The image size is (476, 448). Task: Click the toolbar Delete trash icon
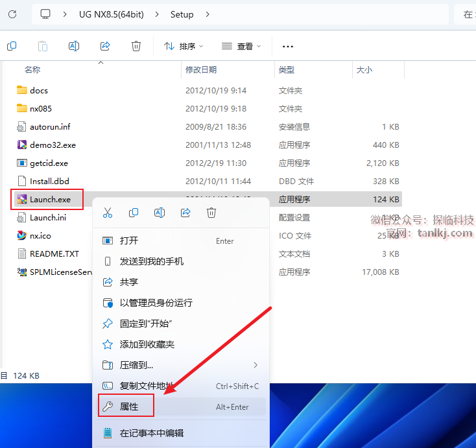click(136, 46)
